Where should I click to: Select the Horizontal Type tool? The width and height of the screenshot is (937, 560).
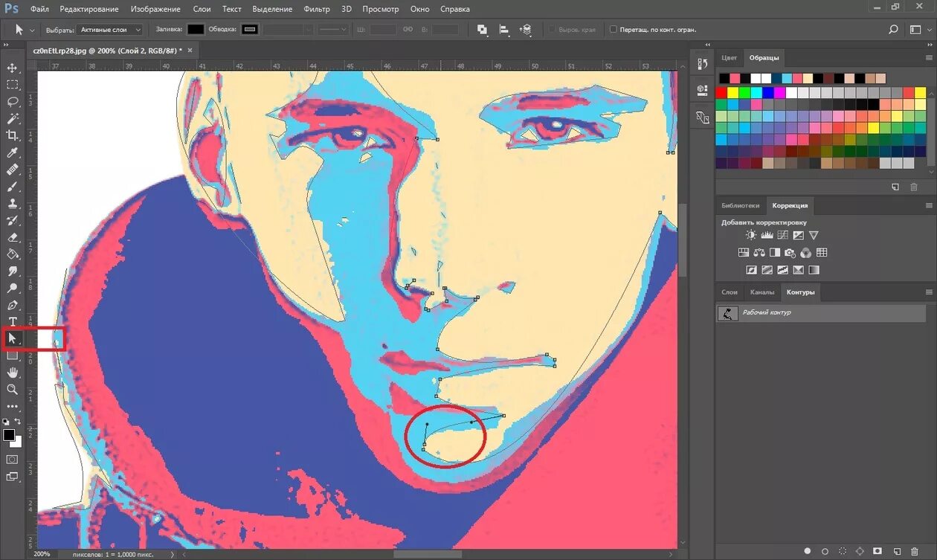pyautogui.click(x=12, y=321)
